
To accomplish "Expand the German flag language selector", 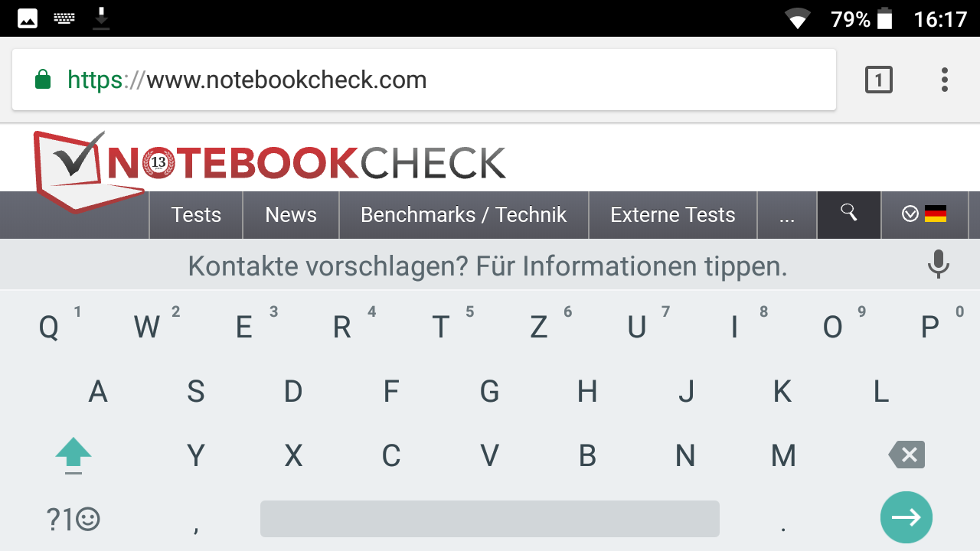I will click(x=923, y=215).
